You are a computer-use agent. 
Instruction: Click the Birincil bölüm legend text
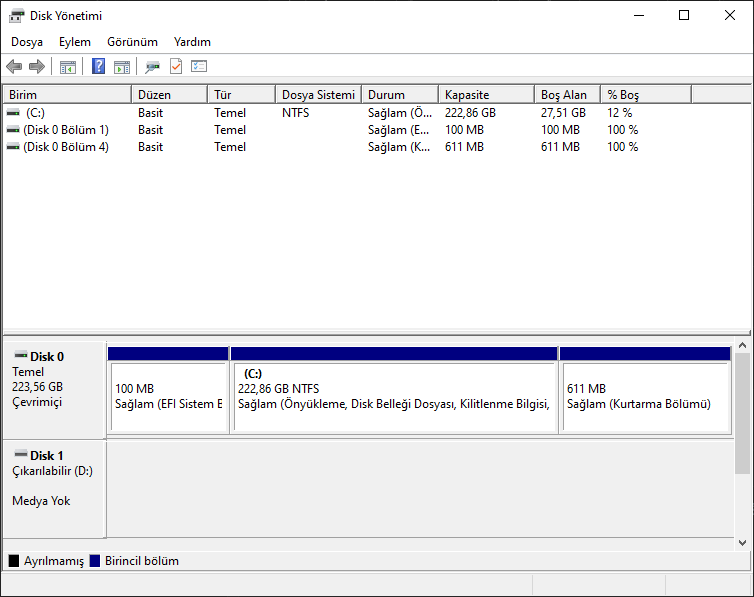click(x=142, y=560)
